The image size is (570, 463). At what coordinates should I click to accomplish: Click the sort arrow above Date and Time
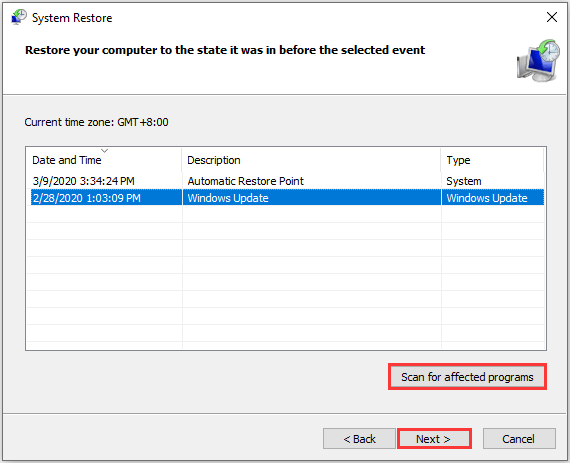tap(105, 150)
